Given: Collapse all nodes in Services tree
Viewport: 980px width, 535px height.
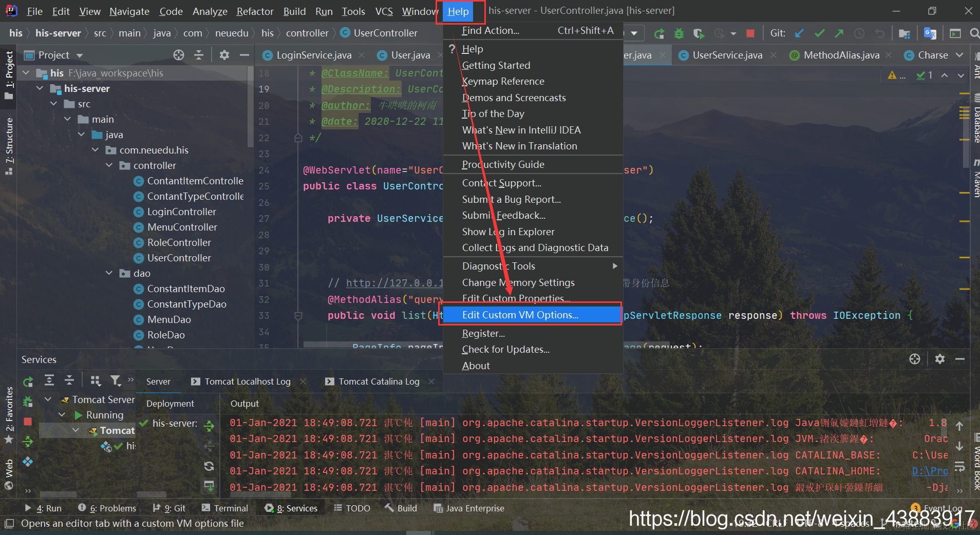Looking at the screenshot, I should point(69,380).
